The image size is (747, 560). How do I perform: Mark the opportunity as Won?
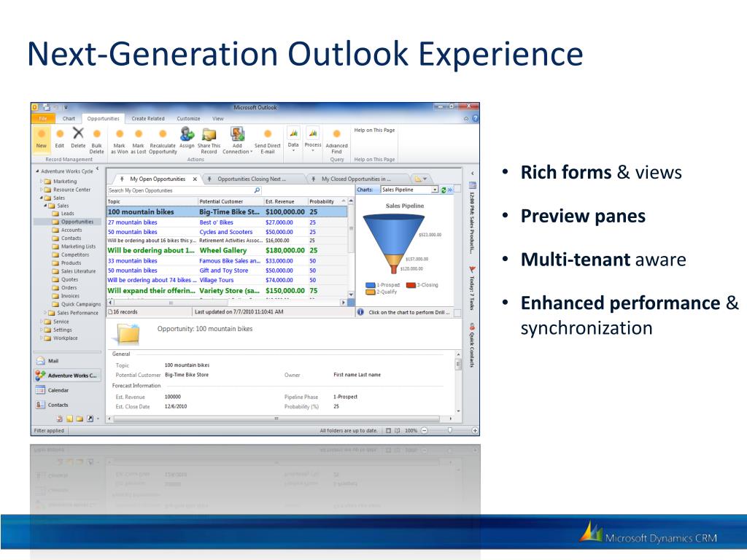pyautogui.click(x=120, y=134)
